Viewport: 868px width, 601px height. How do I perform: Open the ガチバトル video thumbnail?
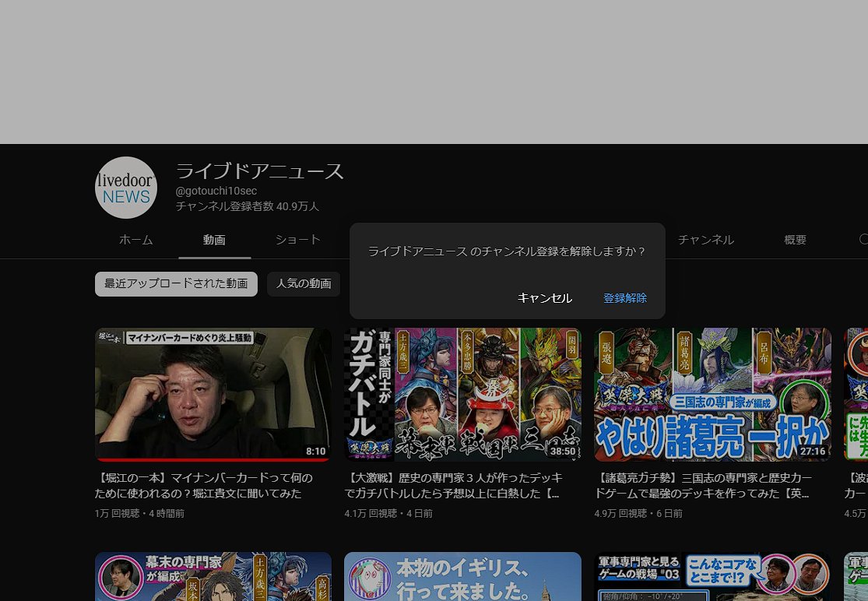(462, 395)
